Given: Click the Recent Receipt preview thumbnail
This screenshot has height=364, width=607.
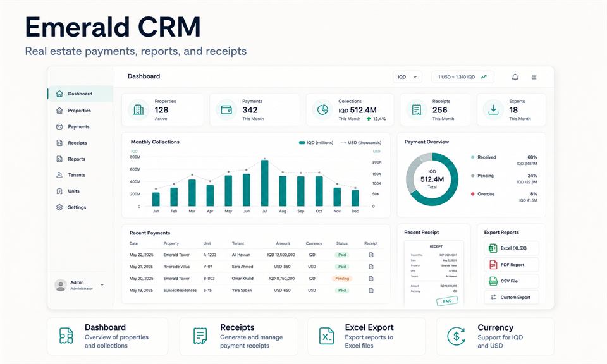Looking at the screenshot, I should coord(434,274).
